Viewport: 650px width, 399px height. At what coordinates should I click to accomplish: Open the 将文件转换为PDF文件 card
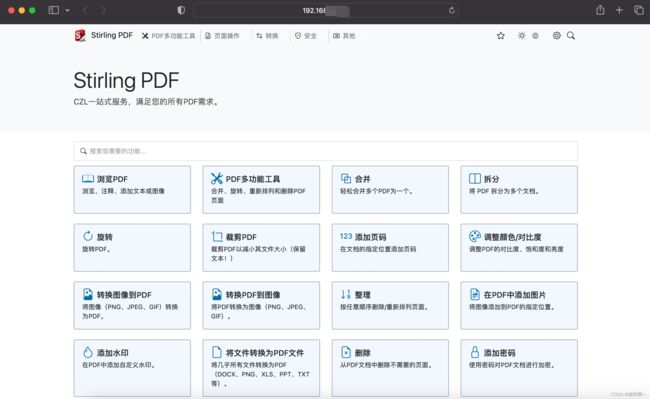(261, 368)
